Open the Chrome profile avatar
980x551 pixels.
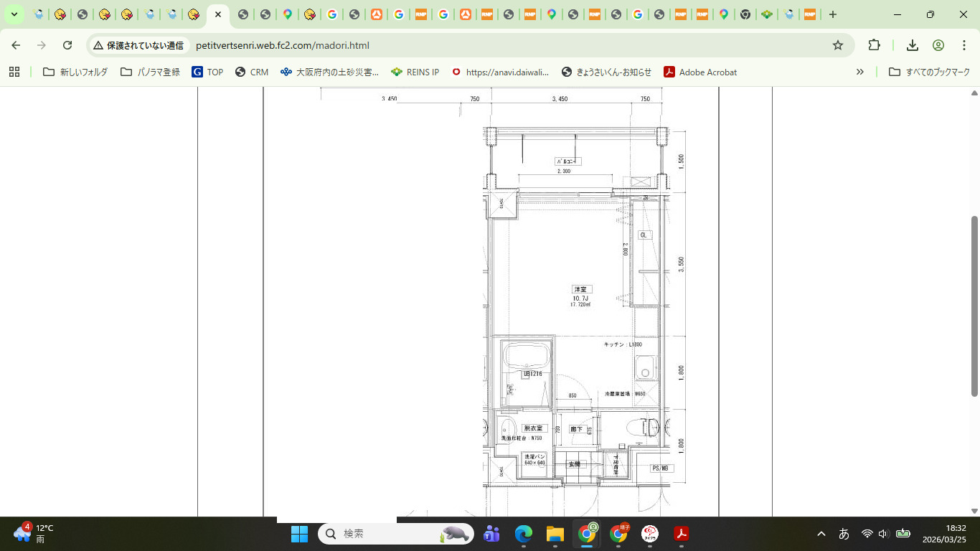tap(938, 45)
